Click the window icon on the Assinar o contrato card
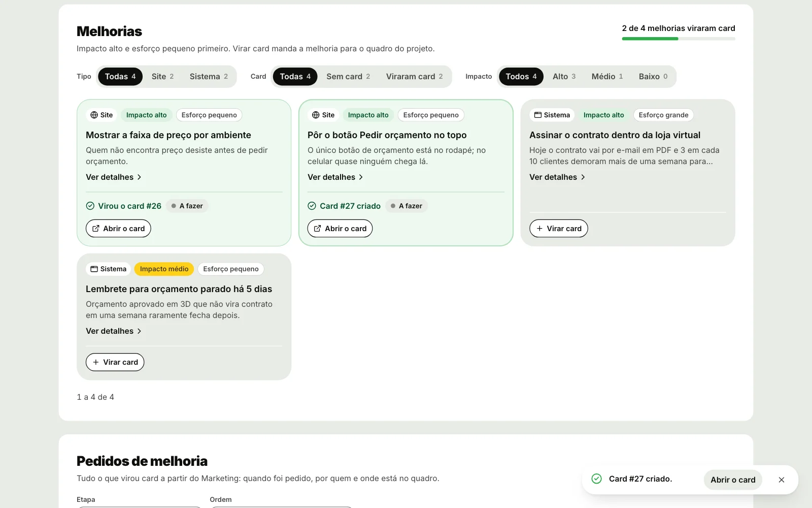This screenshot has height=508, width=812. click(538, 115)
